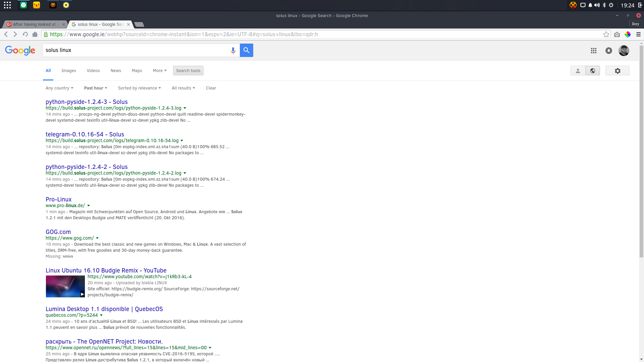
Task: Close the solus linux Google Search tab
Action: [x=128, y=24]
